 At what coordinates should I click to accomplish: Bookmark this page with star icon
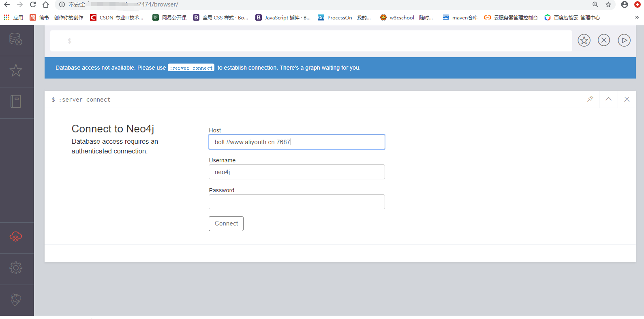(608, 4)
